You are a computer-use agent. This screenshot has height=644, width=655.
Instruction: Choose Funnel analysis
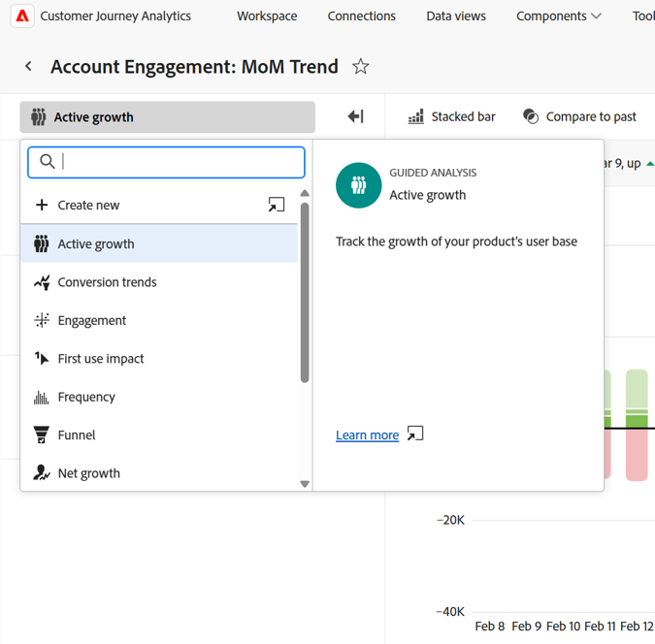click(159, 435)
